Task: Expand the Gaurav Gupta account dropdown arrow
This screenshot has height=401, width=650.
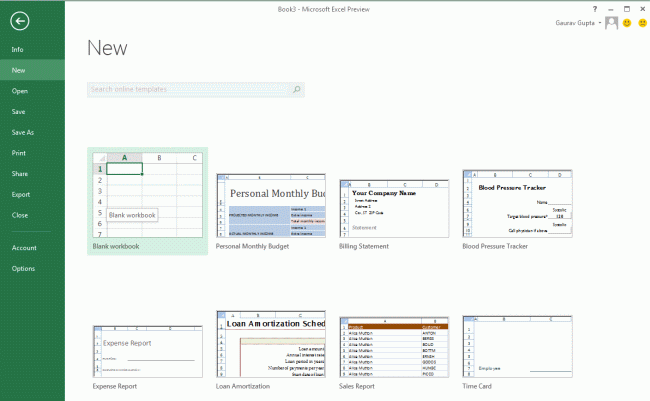Action: point(600,23)
